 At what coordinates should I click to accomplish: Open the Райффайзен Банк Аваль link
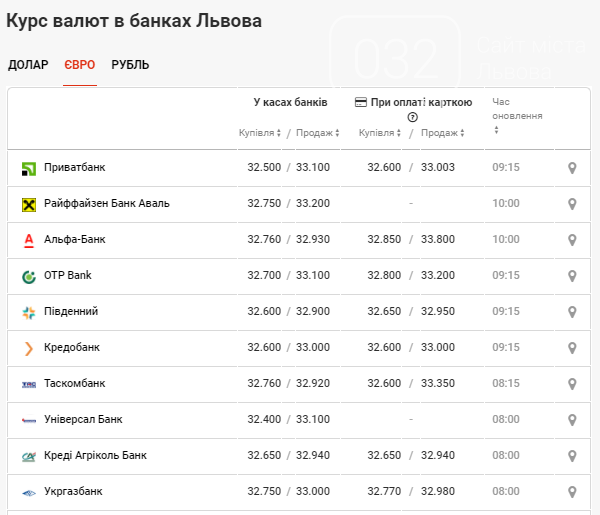pyautogui.click(x=107, y=203)
